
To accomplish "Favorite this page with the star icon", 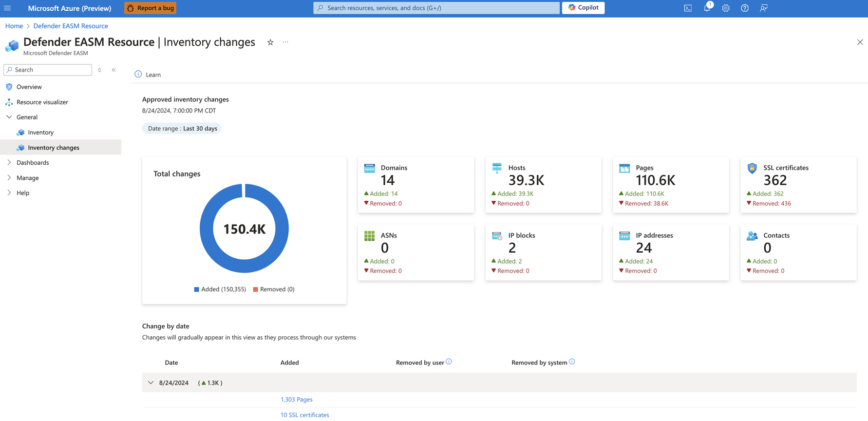I will click(x=270, y=42).
